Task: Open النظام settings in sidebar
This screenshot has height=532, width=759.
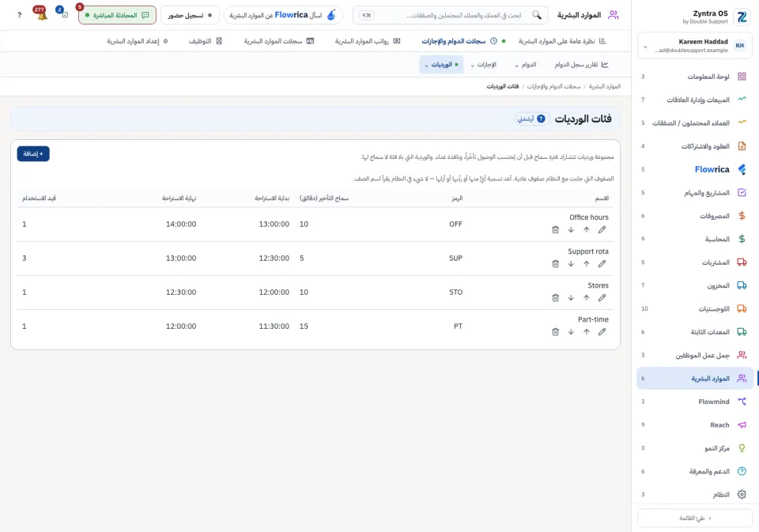Action: point(695,494)
